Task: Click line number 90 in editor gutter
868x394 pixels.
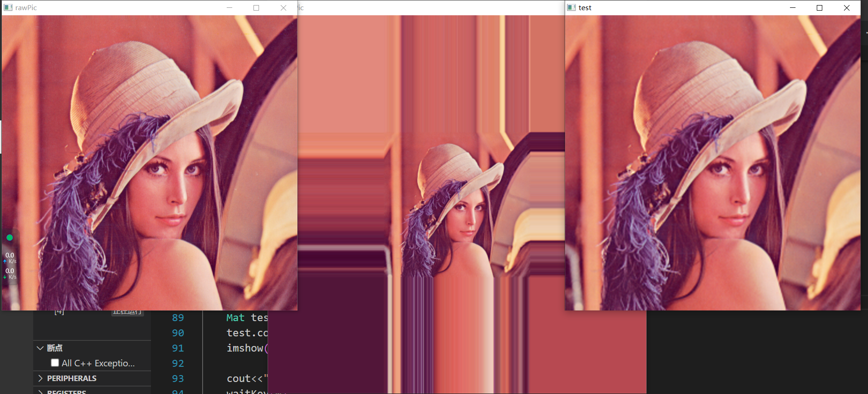Action: pos(178,333)
